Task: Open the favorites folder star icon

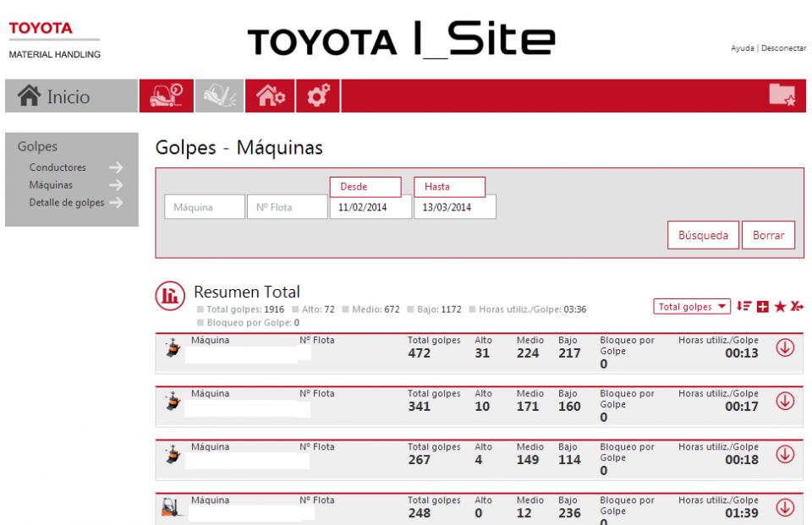Action: pos(782,95)
